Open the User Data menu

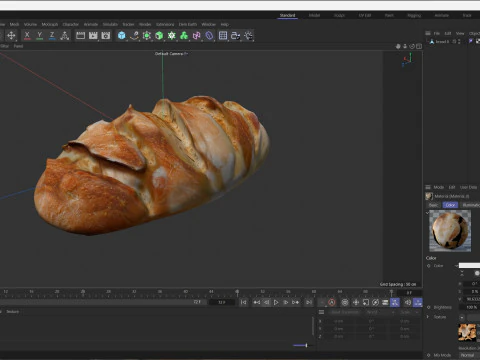tap(468, 187)
